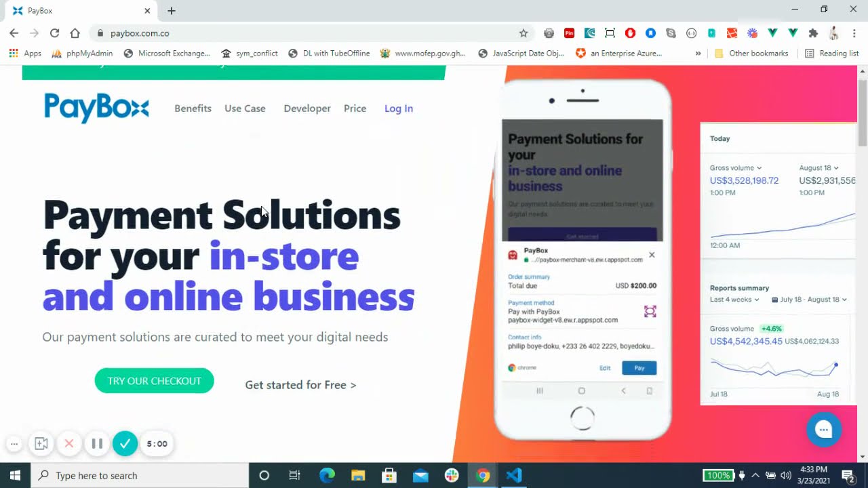868x488 pixels.
Task: Finish recording with the checkmark button
Action: click(125, 444)
